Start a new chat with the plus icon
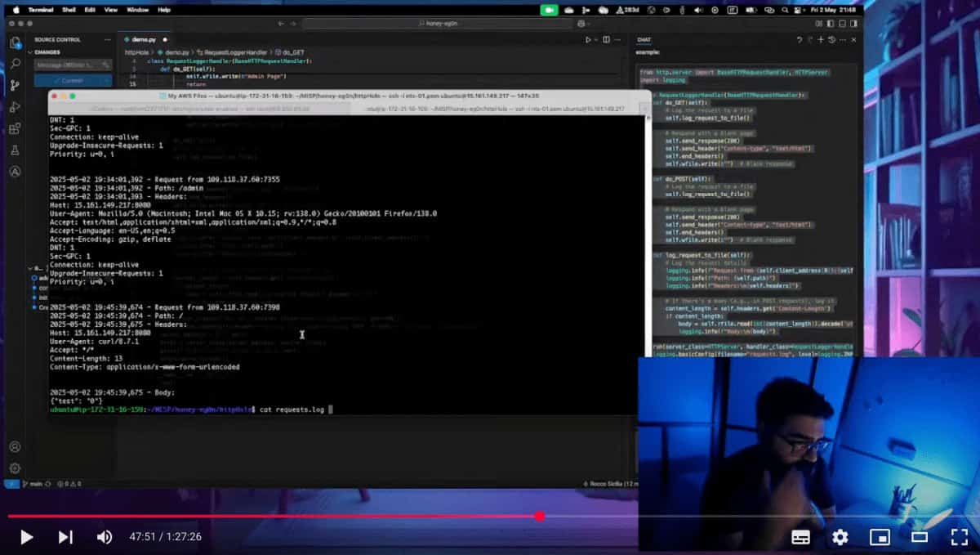 (821, 39)
